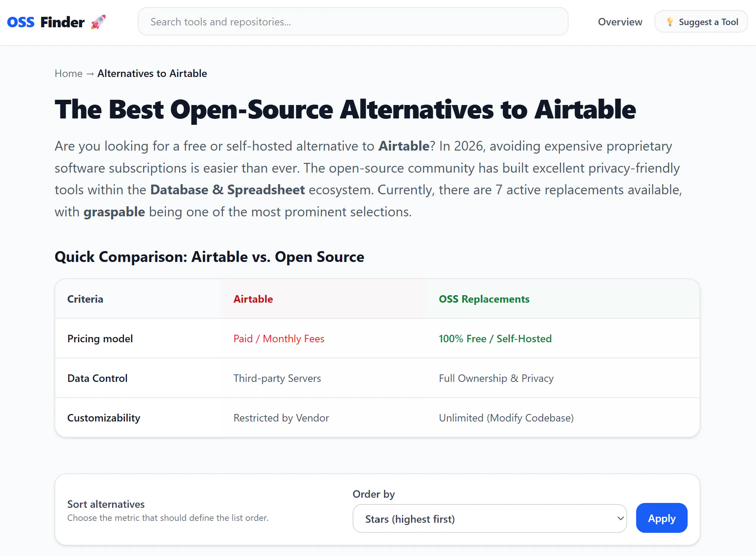Click the Quick Comparison section heading
The width and height of the screenshot is (756, 556).
tap(209, 257)
